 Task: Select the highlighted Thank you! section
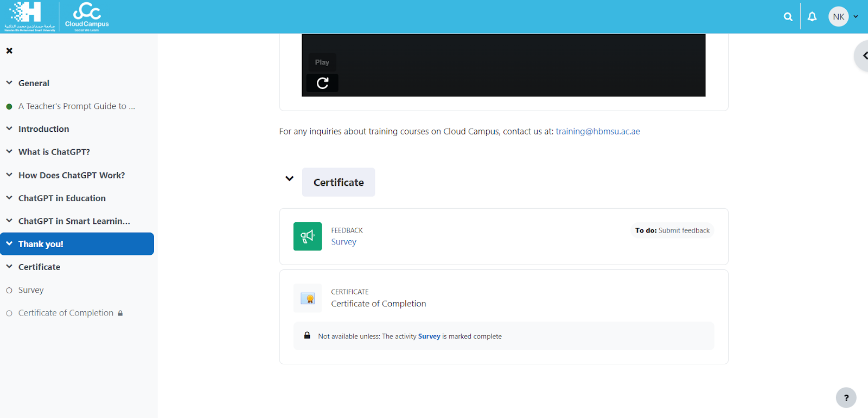[77, 244]
